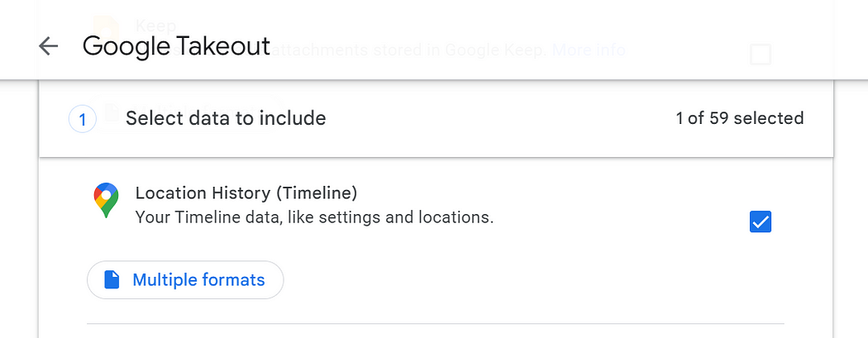This screenshot has height=338, width=868.
Task: Click the Google Maps pin icon
Action: 105,202
